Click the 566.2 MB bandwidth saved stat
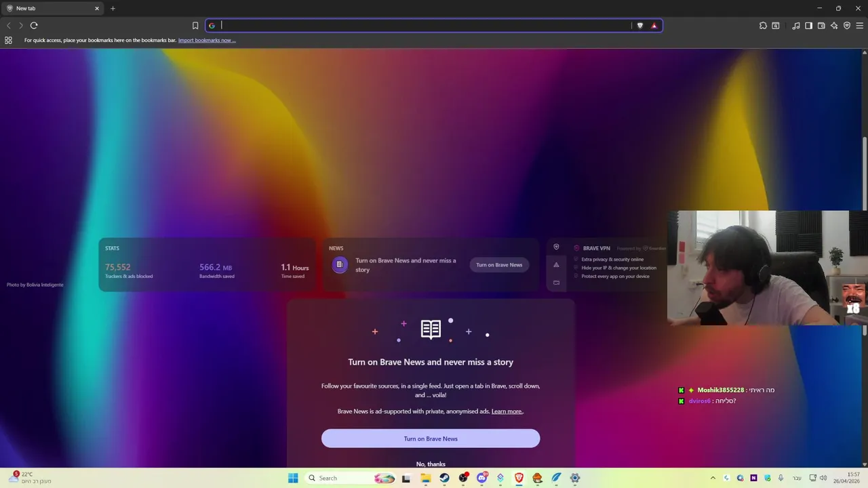Image resolution: width=868 pixels, height=488 pixels. click(x=216, y=267)
